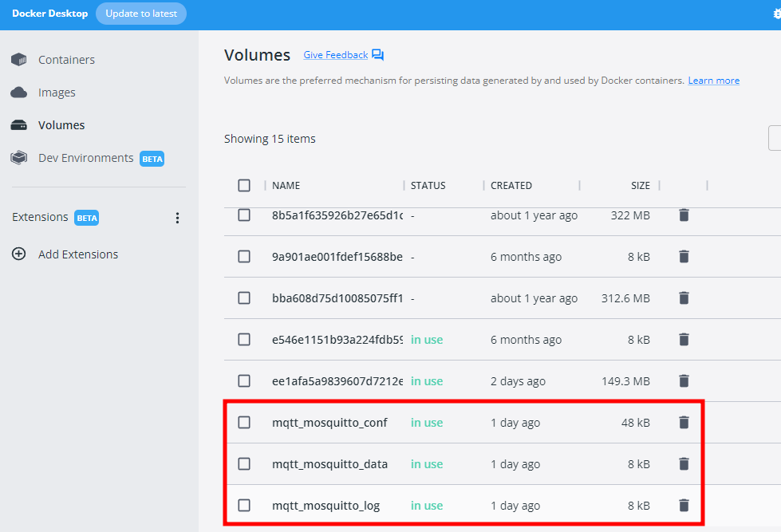Click the Images cloud icon
Viewport: 781px width, 532px height.
(19, 93)
